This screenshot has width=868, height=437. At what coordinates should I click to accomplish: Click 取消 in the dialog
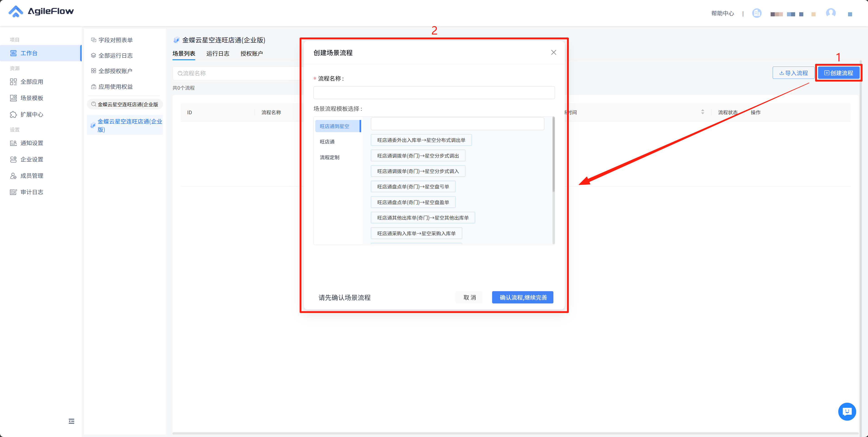(x=469, y=297)
